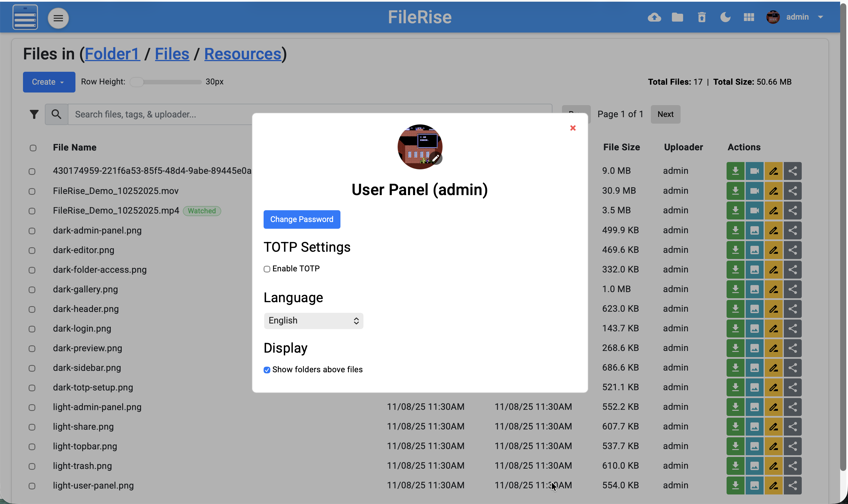Click the header folder icon

[678, 17]
